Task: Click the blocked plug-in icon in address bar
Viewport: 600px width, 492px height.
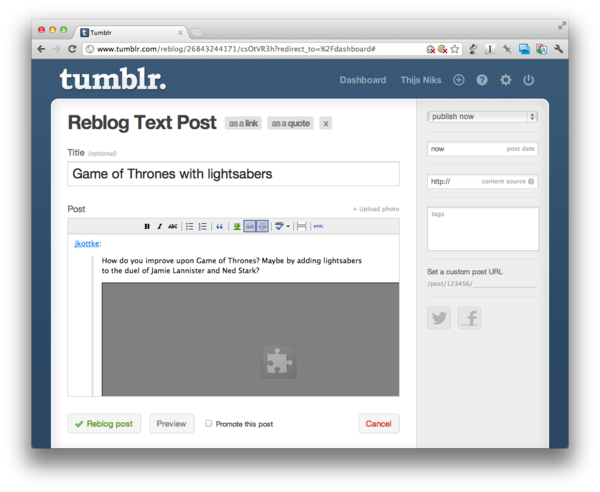Action: [x=431, y=49]
